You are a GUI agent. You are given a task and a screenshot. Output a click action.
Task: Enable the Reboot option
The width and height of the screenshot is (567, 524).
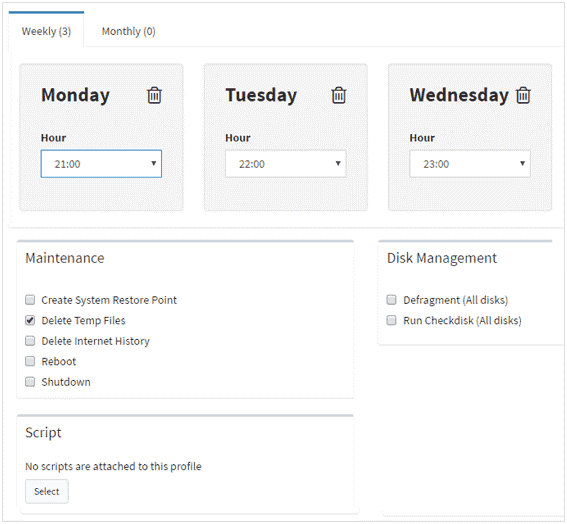30,361
